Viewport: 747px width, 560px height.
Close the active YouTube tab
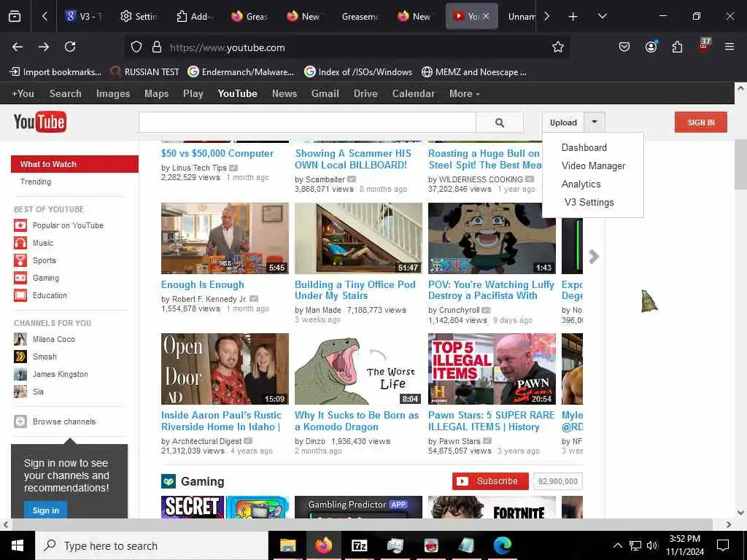click(x=486, y=16)
